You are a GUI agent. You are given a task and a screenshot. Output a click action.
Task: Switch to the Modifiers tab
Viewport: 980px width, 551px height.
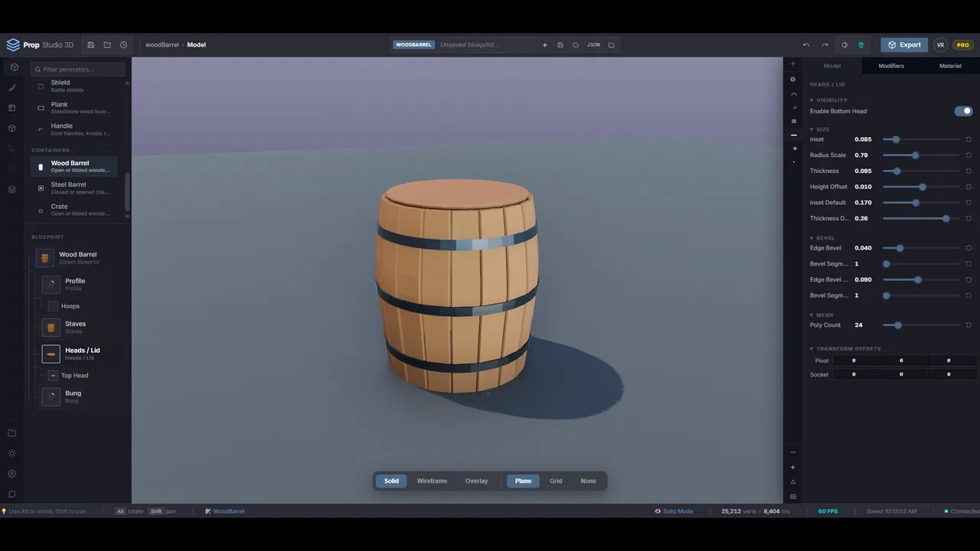[x=891, y=66]
